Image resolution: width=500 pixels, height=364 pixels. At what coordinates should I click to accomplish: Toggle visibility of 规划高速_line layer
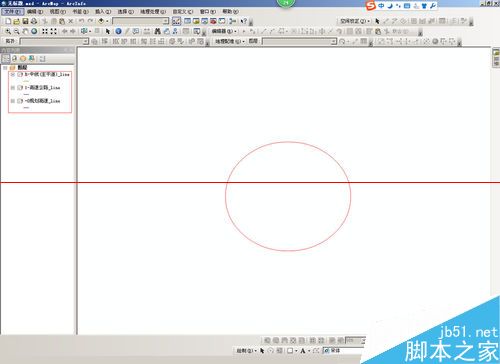click(x=20, y=101)
